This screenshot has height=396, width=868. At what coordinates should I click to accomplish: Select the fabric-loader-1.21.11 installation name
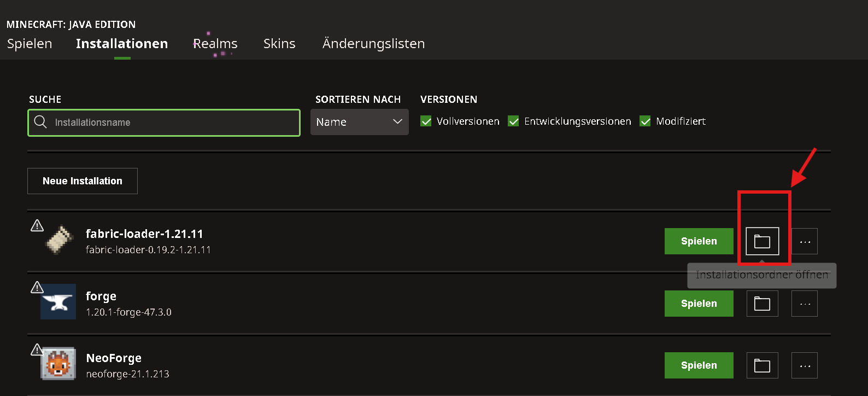(144, 234)
